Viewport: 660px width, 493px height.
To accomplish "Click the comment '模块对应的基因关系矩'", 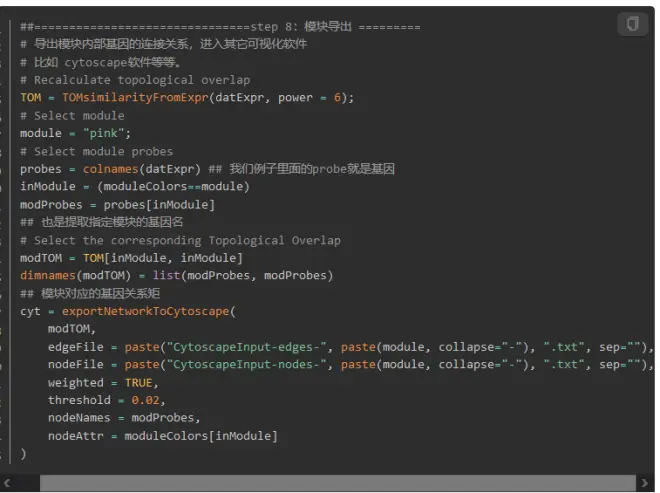I will coord(90,293).
